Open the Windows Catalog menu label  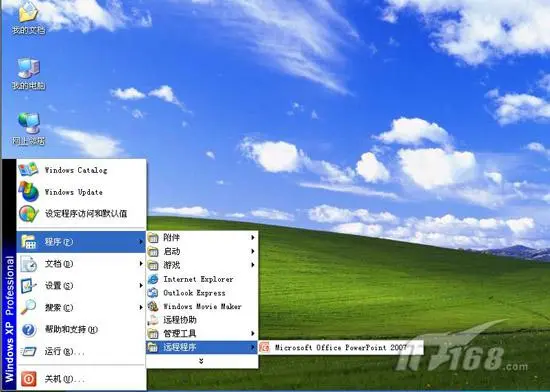[76, 170]
